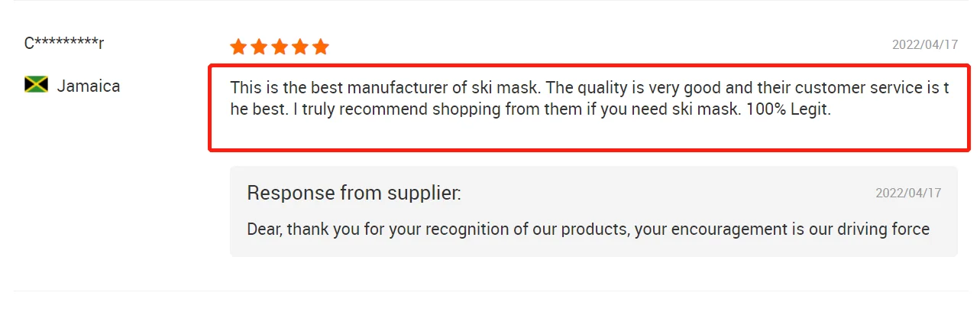
Task: Click the middle (third) rating star
Action: pos(280,47)
